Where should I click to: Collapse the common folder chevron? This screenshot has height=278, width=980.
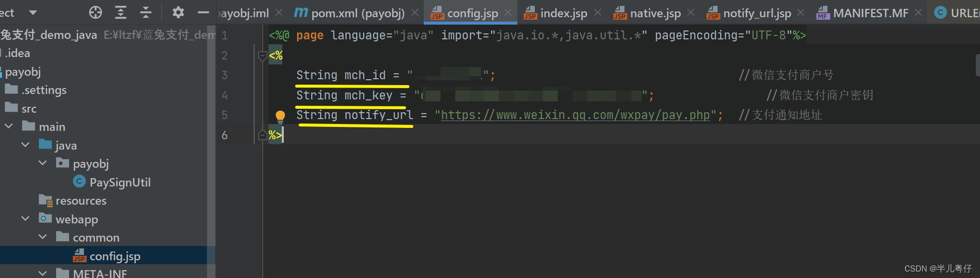43,237
